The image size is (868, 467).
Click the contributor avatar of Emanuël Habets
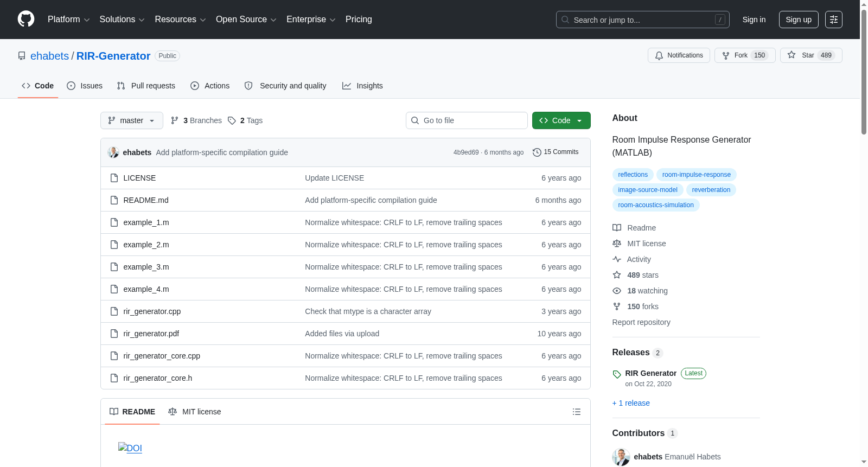(x=621, y=457)
